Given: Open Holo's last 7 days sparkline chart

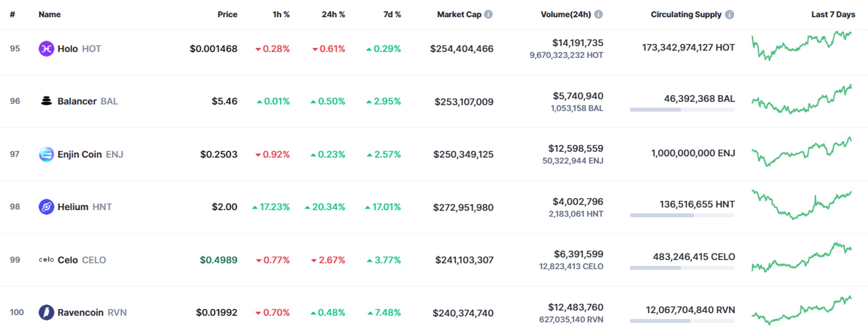Looking at the screenshot, I should point(801,46).
